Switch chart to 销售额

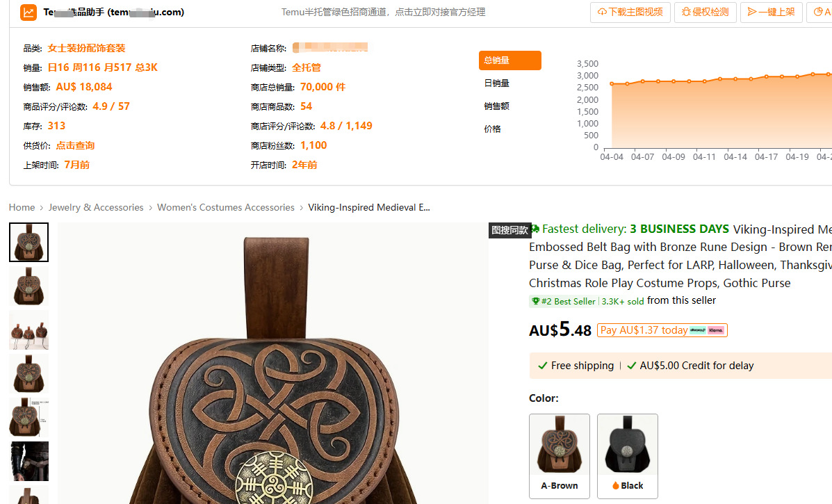tap(497, 106)
